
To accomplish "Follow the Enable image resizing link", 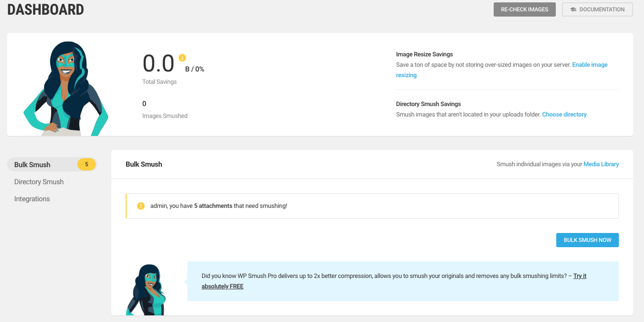I will coord(589,65).
